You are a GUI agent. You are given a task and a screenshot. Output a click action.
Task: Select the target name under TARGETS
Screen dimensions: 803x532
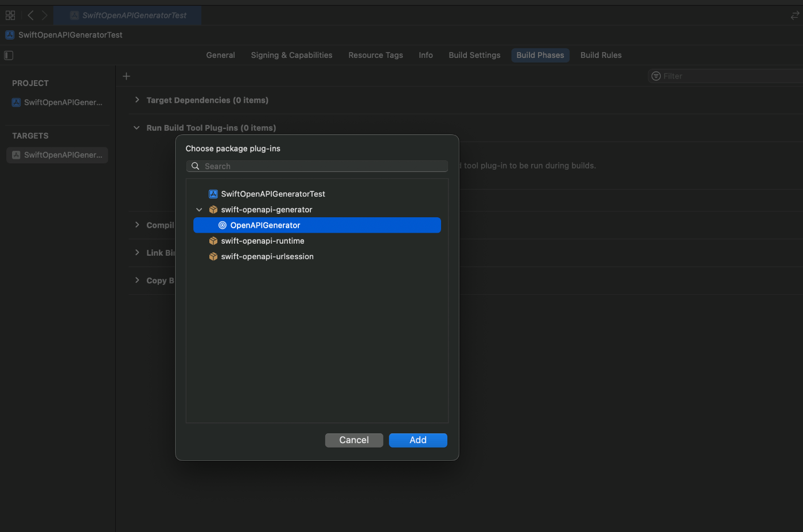(63, 155)
